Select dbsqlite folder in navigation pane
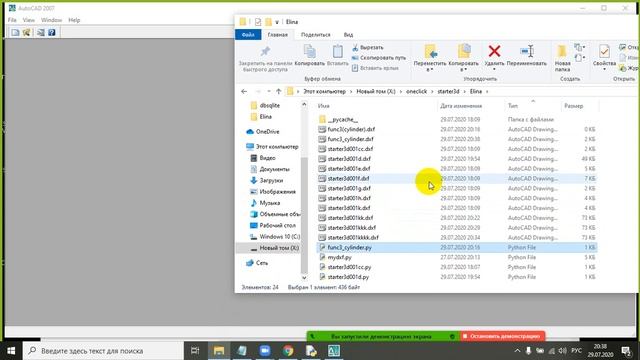Image resolution: width=640 pixels, height=360 pixels. coord(270,105)
